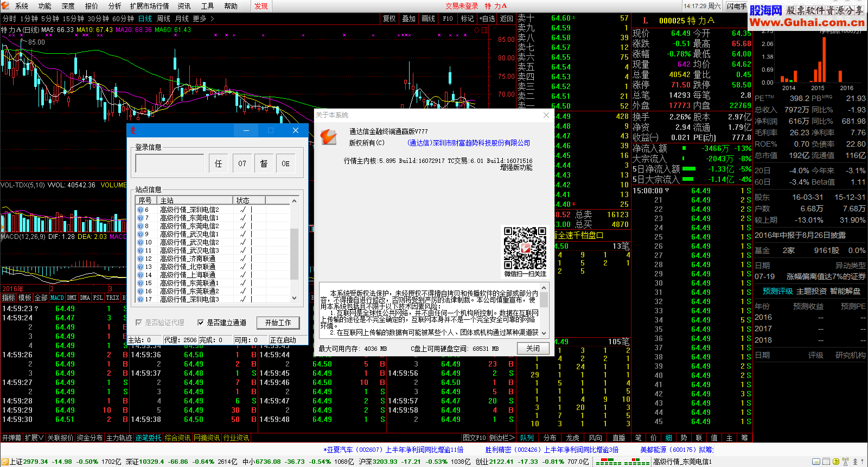Select the MACD indicator tab
Screen dimensions: 868x467
coord(58,298)
